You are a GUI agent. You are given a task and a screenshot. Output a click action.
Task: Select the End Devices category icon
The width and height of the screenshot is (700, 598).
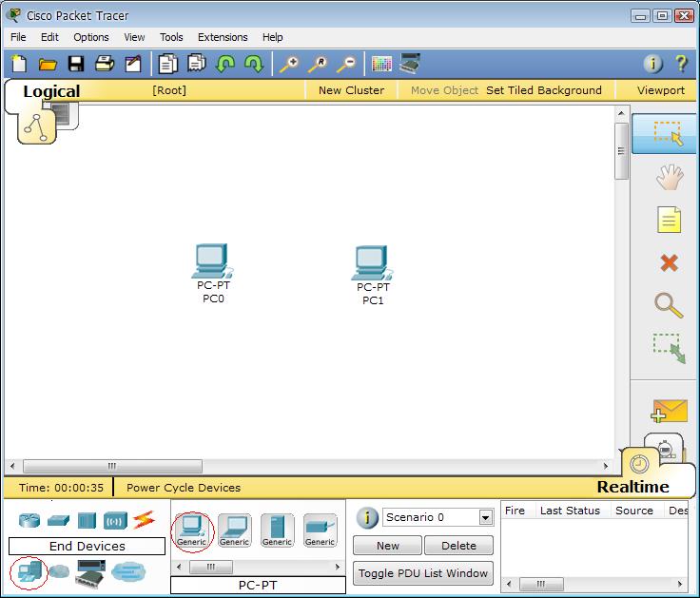[29, 572]
